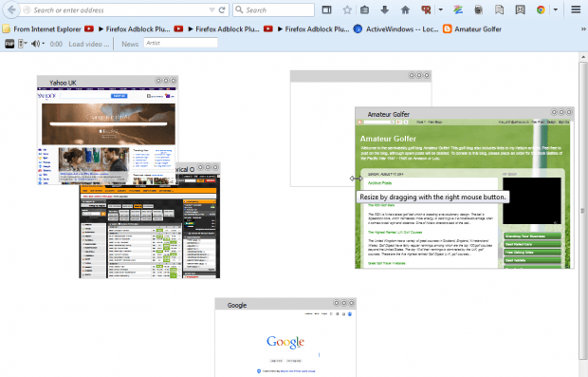588x377 pixels.
Task: Click the News link in the media toolbar
Action: pyautogui.click(x=130, y=44)
